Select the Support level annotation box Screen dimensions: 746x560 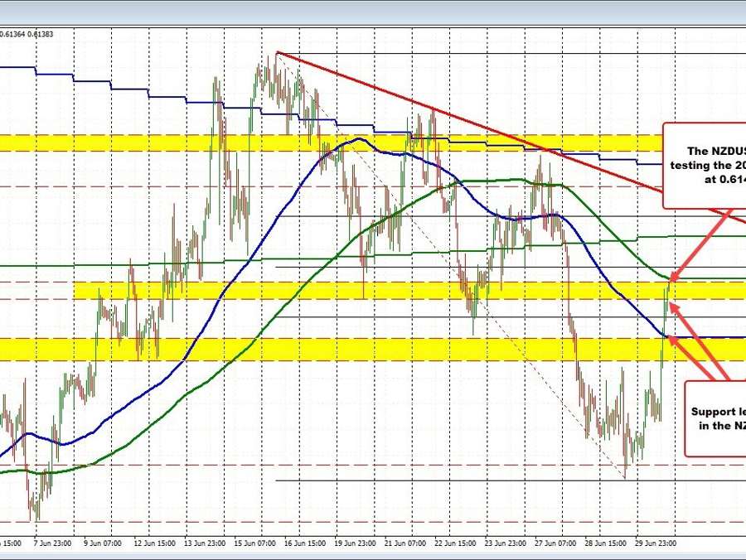click(715, 418)
